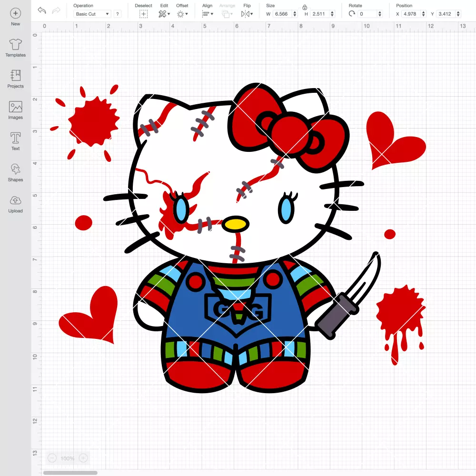Select the knife graphic on canvas
The width and height of the screenshot is (476, 476).
pos(347,296)
